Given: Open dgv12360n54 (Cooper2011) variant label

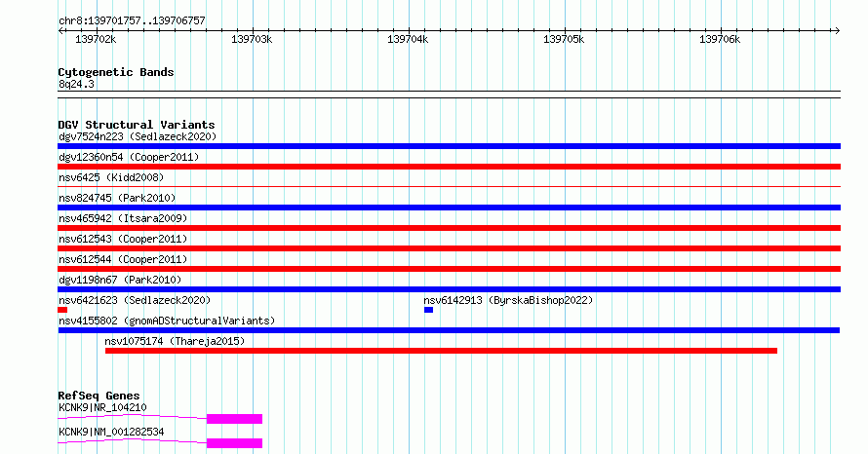Looking at the screenshot, I should (129, 157).
